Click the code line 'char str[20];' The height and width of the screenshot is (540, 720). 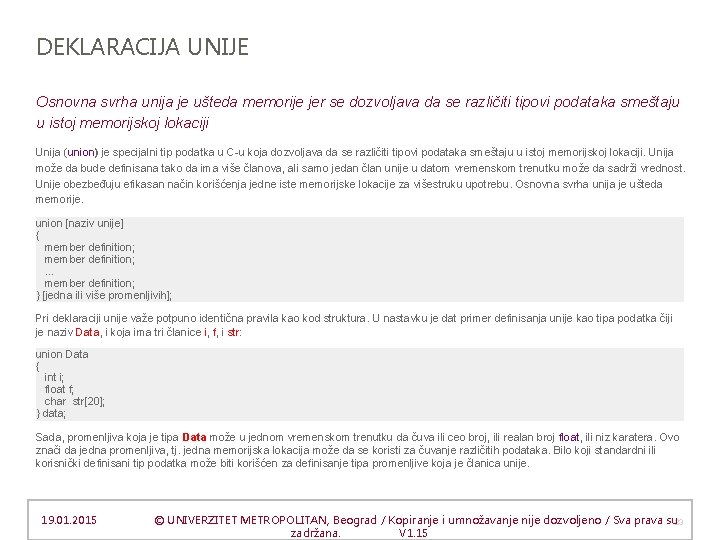tap(74, 401)
